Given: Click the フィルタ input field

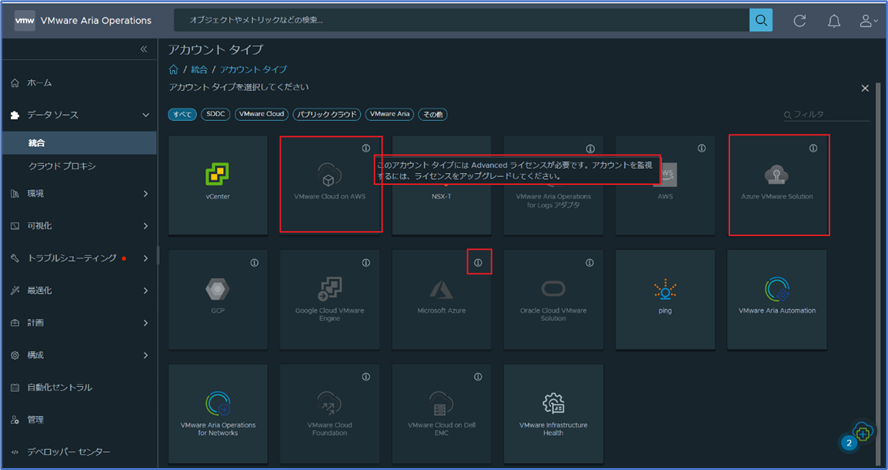Looking at the screenshot, I should 826,114.
